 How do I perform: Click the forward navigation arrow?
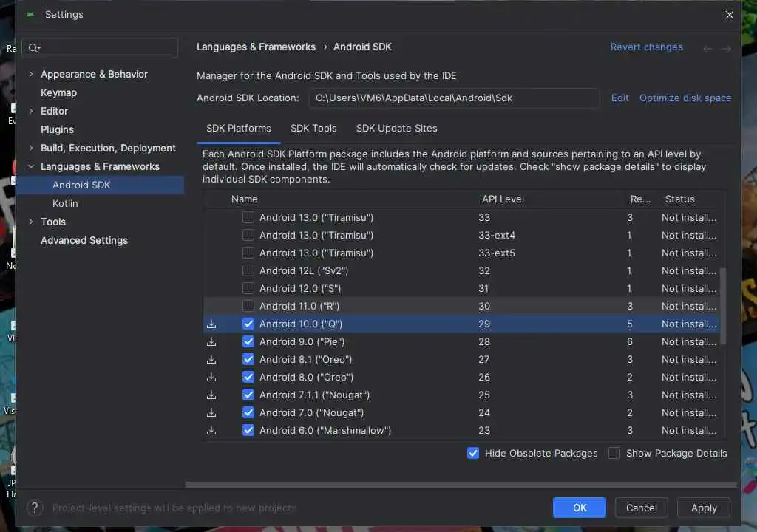726,49
